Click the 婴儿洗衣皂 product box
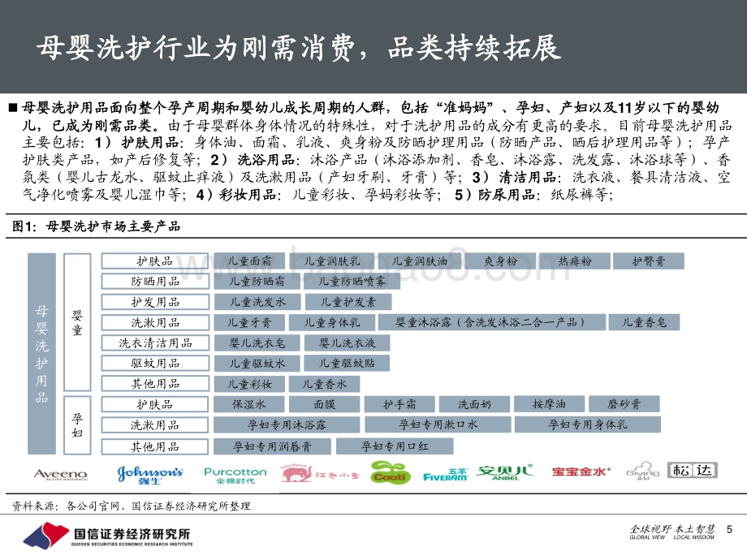Viewport: 747px width, 560px height. point(257,342)
